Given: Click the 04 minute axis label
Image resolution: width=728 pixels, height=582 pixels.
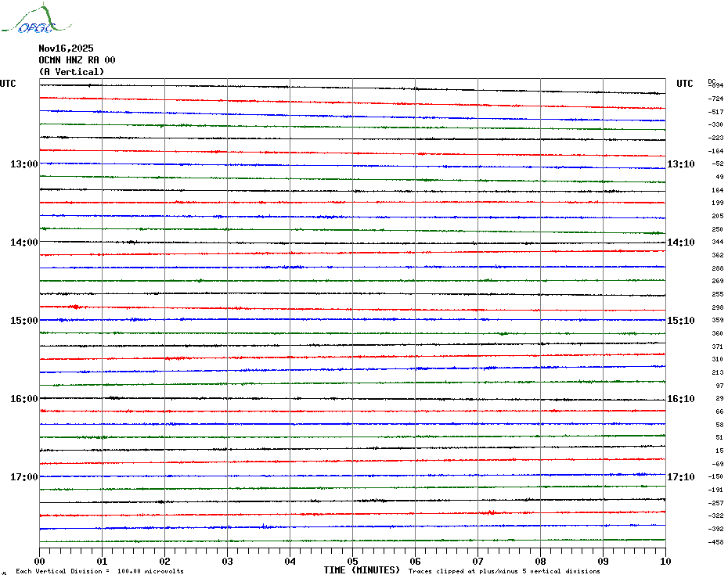Looking at the screenshot, I should pyautogui.click(x=290, y=561).
